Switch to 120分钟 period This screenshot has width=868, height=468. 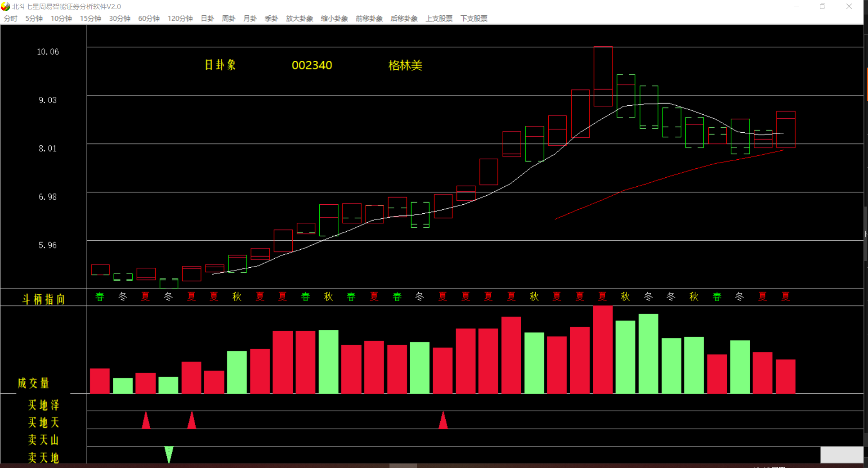(180, 18)
